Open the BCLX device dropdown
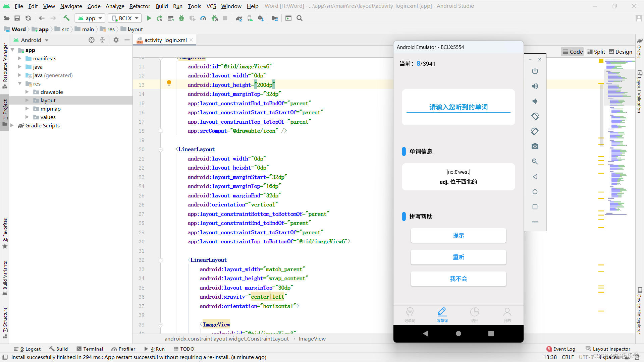Screen dimensions: 644x362 (125, 18)
